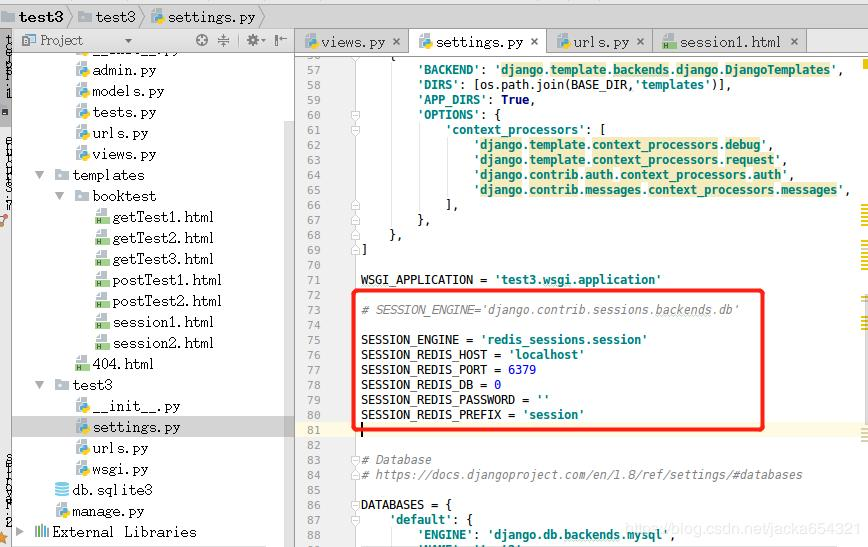Screen dimensions: 868x547
Task: Fold comment block at line 83
Action: [x=355, y=460]
